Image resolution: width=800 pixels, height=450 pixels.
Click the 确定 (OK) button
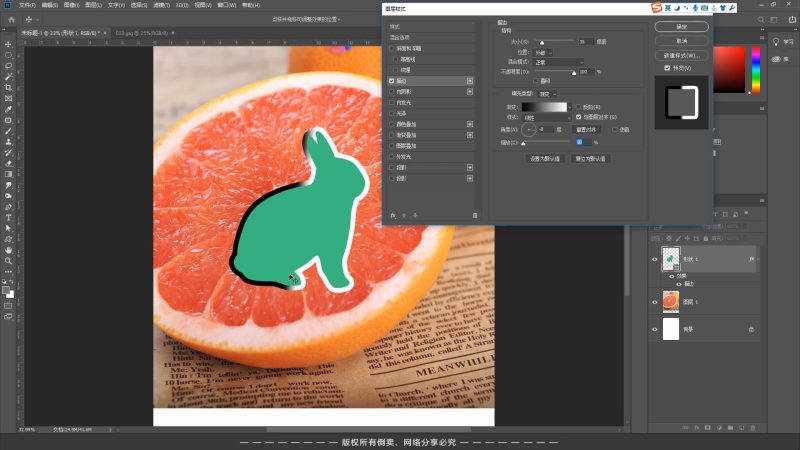(x=681, y=25)
